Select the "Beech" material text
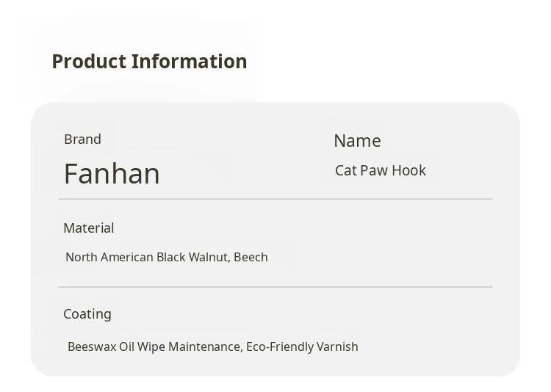551x392 pixels. click(x=251, y=258)
